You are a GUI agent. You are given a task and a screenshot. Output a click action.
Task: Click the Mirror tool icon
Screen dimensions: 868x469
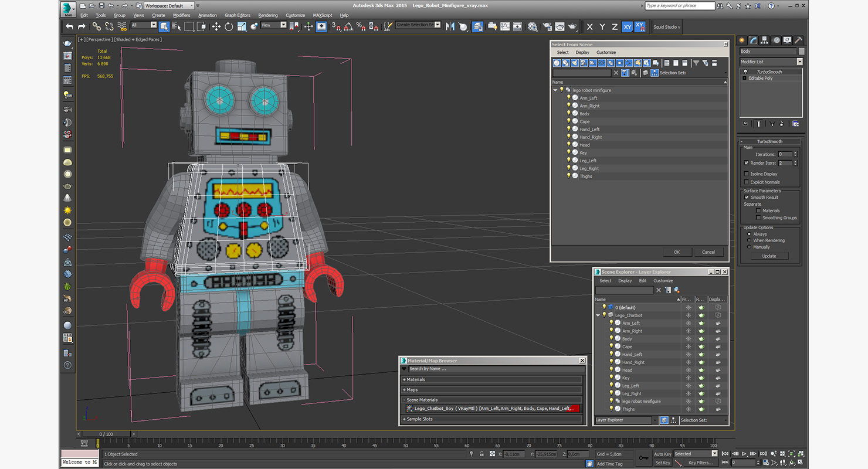tap(450, 26)
